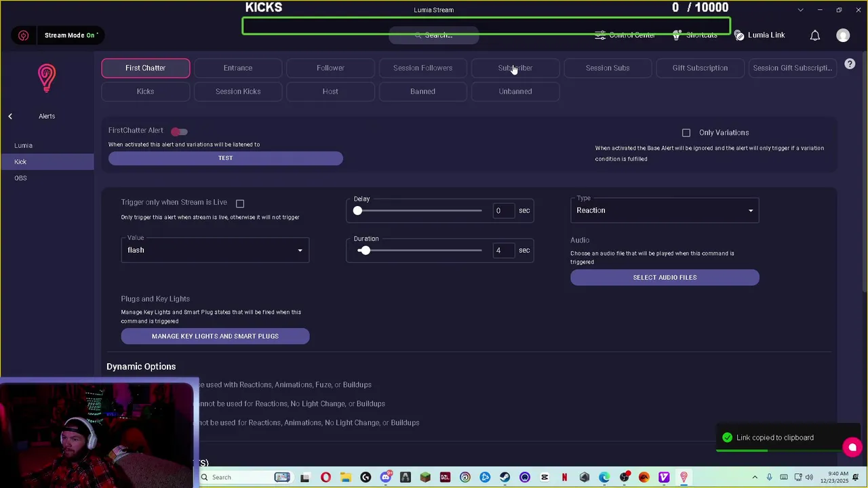Screen dimensions: 868x488
Task: Open Netflix from the taskbar
Action: 564,477
